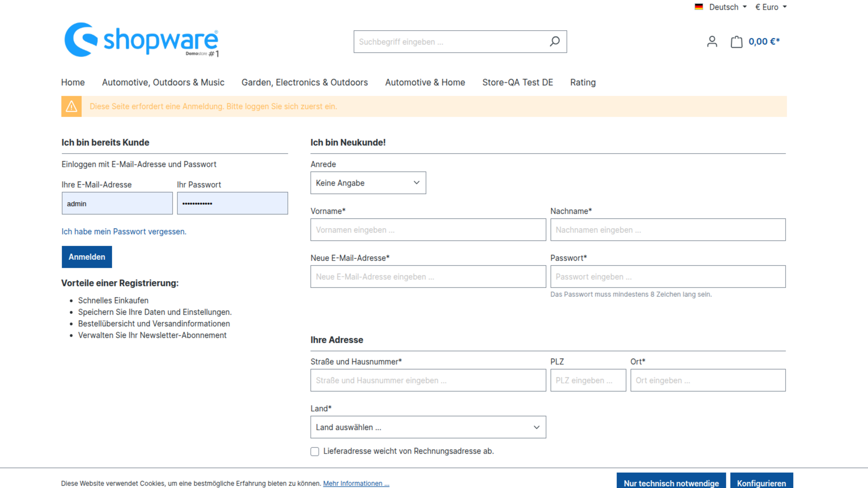The width and height of the screenshot is (868, 488).
Task: Click the Anmelden login button
Action: tap(87, 257)
